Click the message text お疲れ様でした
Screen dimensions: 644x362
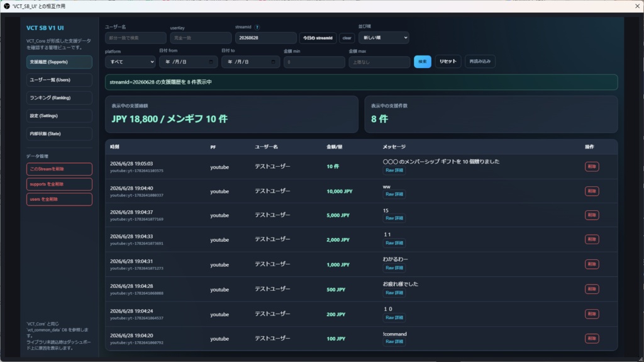click(x=401, y=285)
